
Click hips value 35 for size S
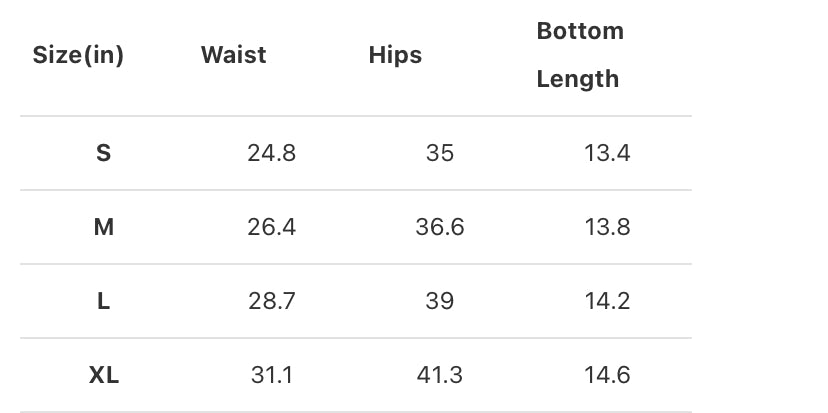439,153
